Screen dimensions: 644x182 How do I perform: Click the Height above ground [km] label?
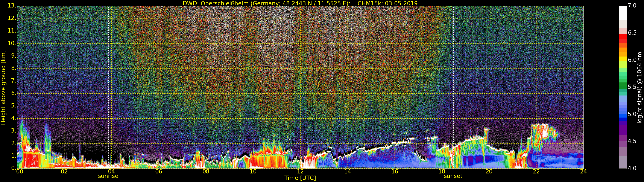click(x=3, y=87)
